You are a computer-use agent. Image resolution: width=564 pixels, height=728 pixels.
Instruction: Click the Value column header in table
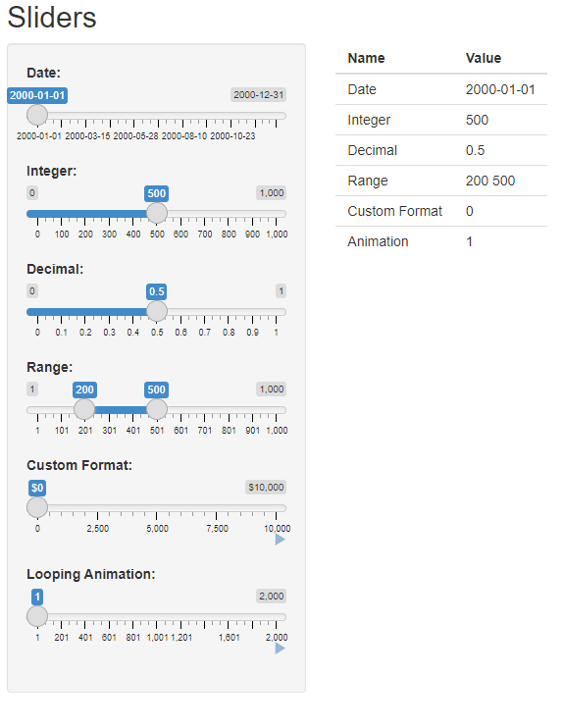[x=484, y=58]
